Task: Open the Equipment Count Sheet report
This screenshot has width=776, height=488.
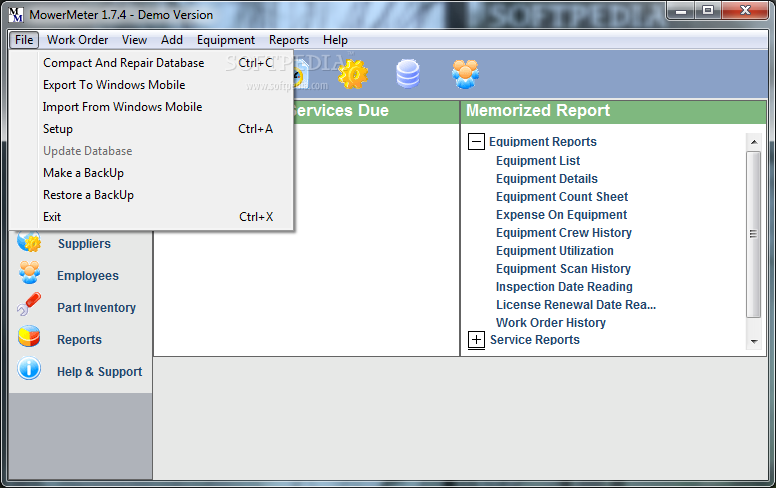Action: tap(562, 197)
